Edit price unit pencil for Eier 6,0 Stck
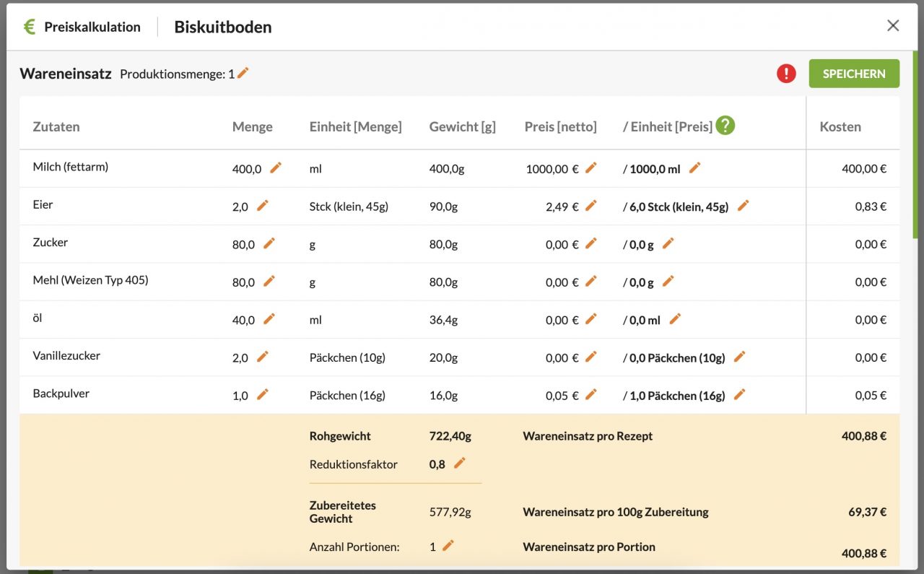Viewport: 924px width, 574px height. coord(744,206)
